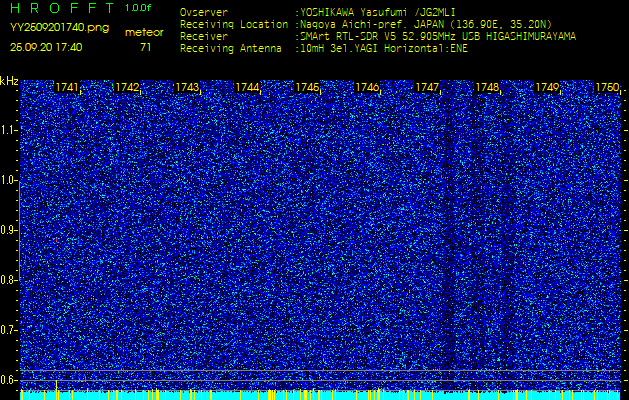Click the 'Receiving Location' field label
The height and width of the screenshot is (400, 629).
234,24
